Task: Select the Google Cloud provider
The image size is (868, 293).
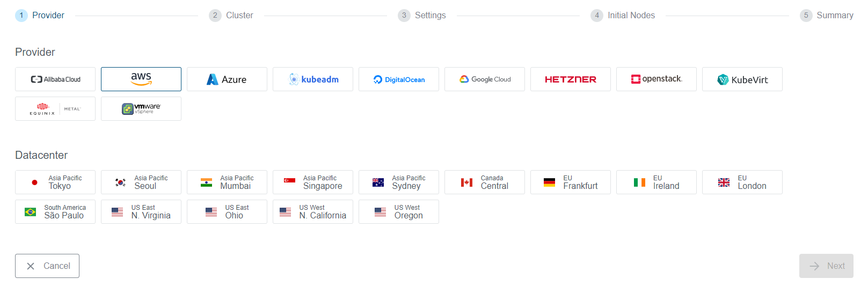Action: 485,79
